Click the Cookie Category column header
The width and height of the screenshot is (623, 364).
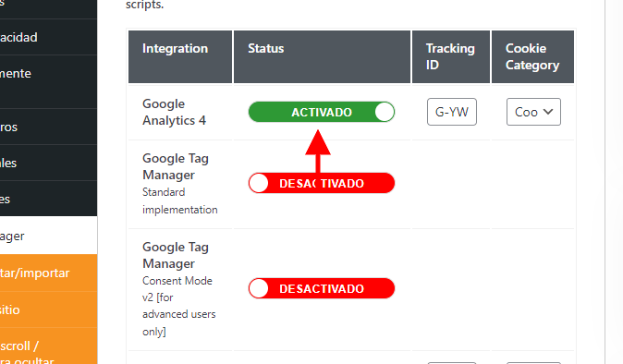[532, 56]
